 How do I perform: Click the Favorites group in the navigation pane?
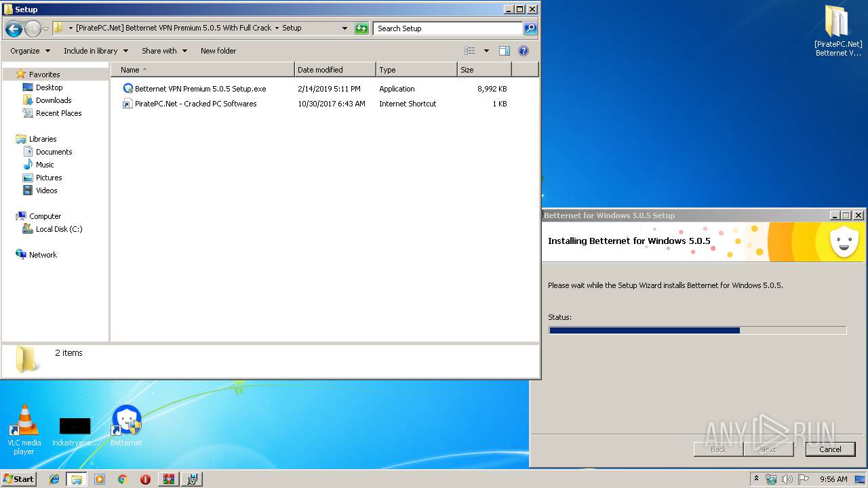44,75
